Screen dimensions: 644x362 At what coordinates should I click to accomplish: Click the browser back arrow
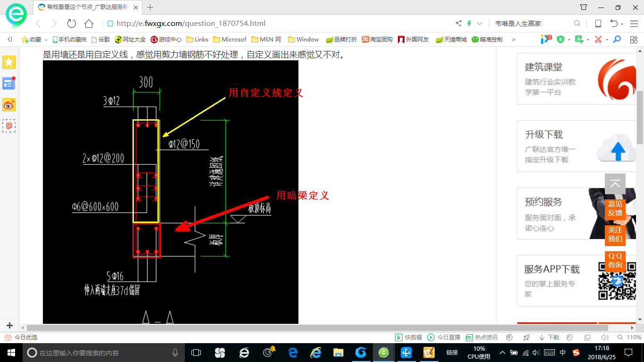pos(38,24)
